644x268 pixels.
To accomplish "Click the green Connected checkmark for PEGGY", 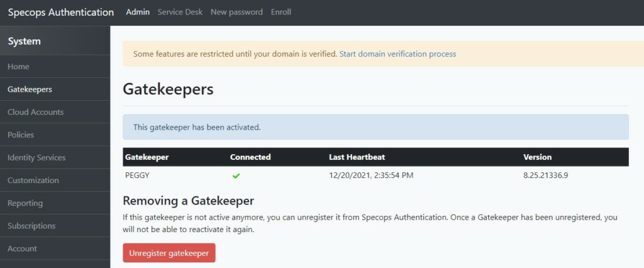I will pos(236,176).
